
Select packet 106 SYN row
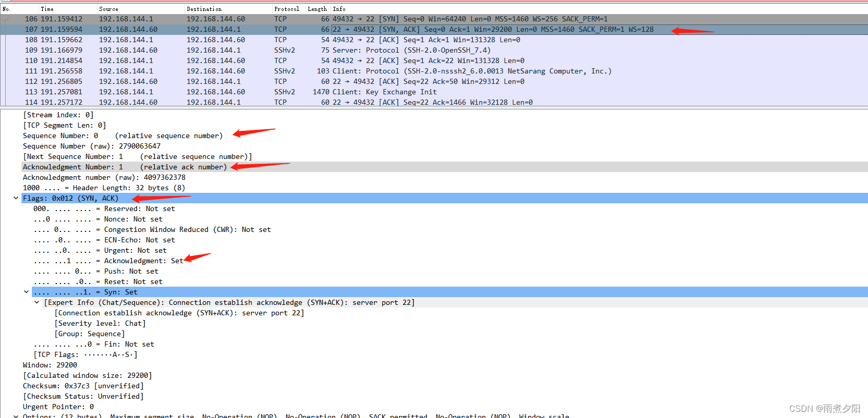(434, 19)
